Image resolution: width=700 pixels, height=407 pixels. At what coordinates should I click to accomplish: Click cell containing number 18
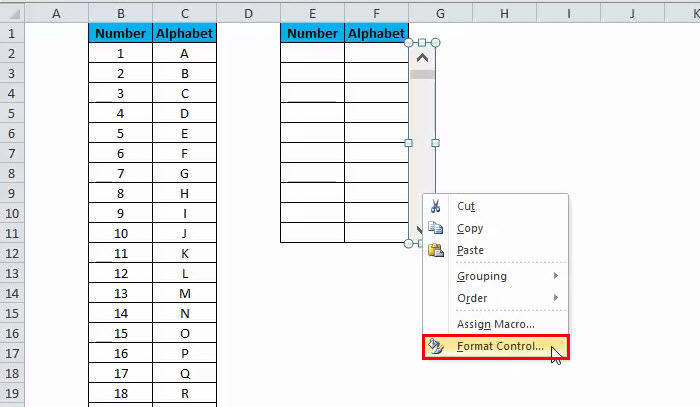click(121, 393)
